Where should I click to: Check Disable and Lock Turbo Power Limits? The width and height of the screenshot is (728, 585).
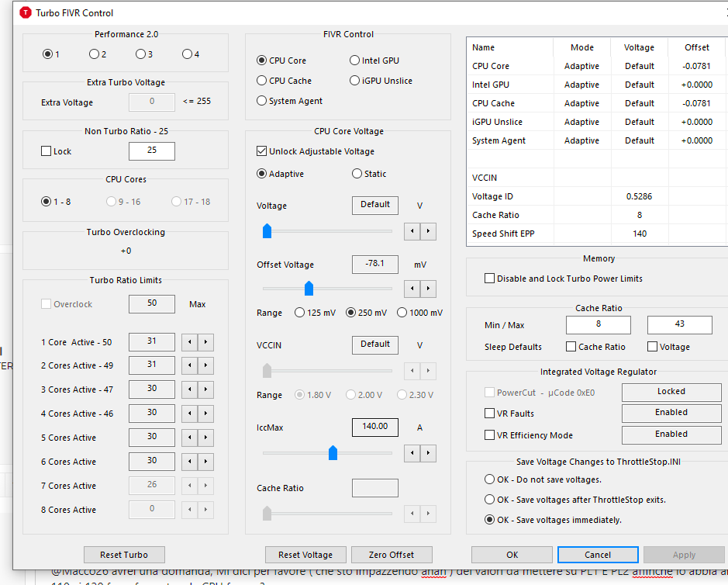pyautogui.click(x=489, y=279)
